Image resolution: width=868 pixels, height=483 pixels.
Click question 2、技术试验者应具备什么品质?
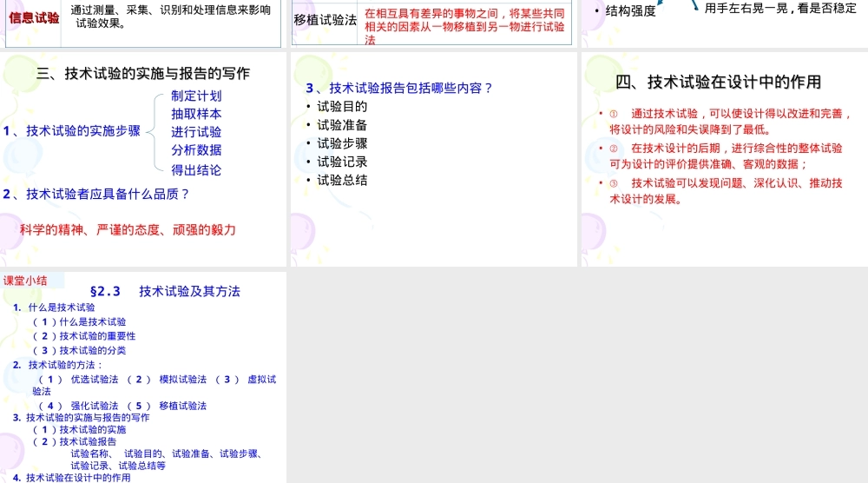96,194
